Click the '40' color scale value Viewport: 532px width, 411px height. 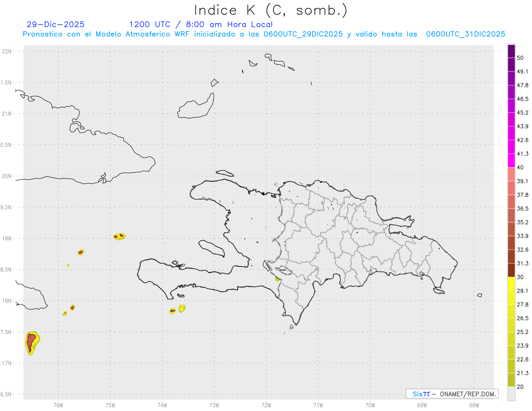coord(520,168)
